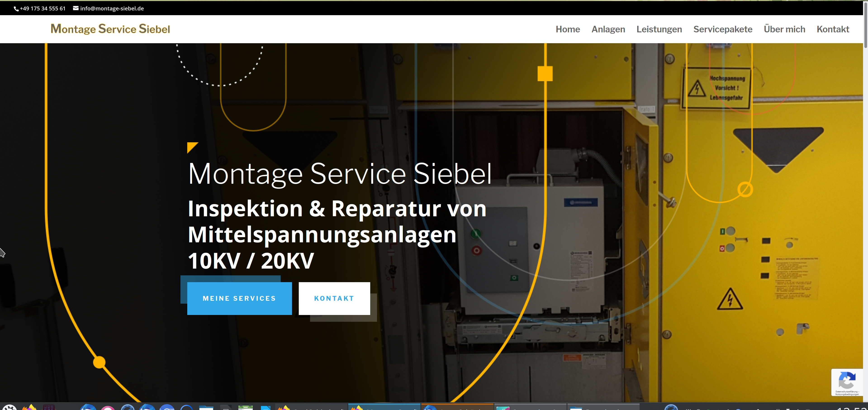Click the reCAPTCHA badge logo
Image resolution: width=868 pixels, height=410 pixels.
pos(847,380)
